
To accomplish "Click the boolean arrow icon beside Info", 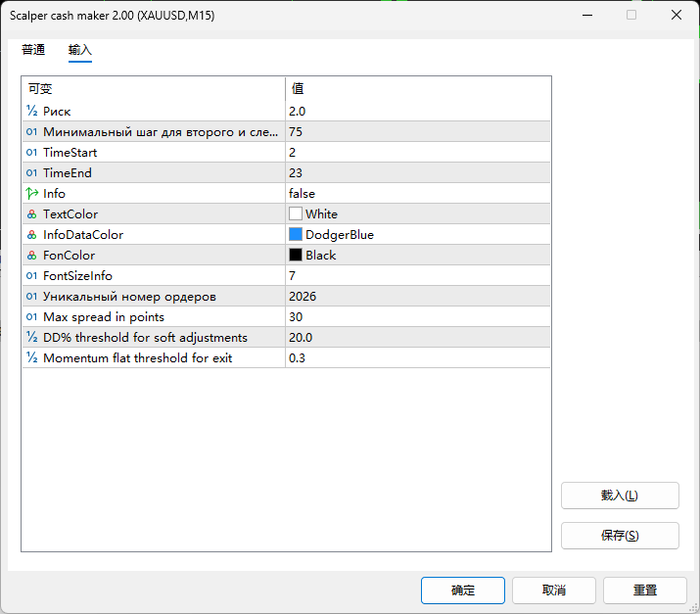I will pyautogui.click(x=32, y=194).
